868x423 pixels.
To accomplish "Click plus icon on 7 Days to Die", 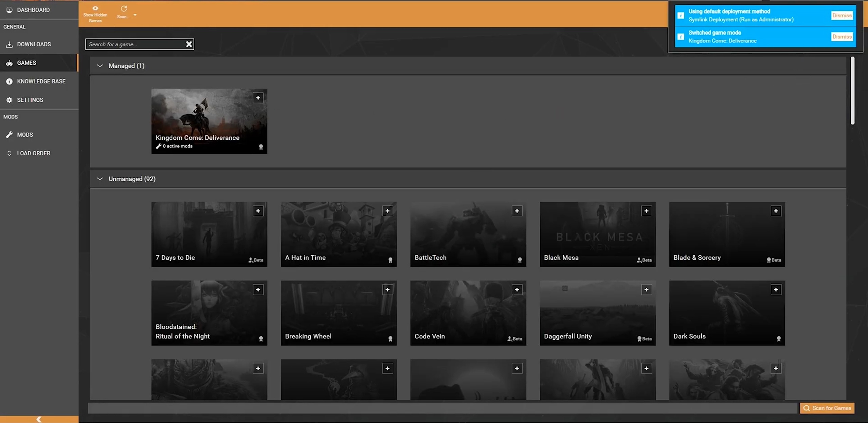I will pyautogui.click(x=258, y=211).
